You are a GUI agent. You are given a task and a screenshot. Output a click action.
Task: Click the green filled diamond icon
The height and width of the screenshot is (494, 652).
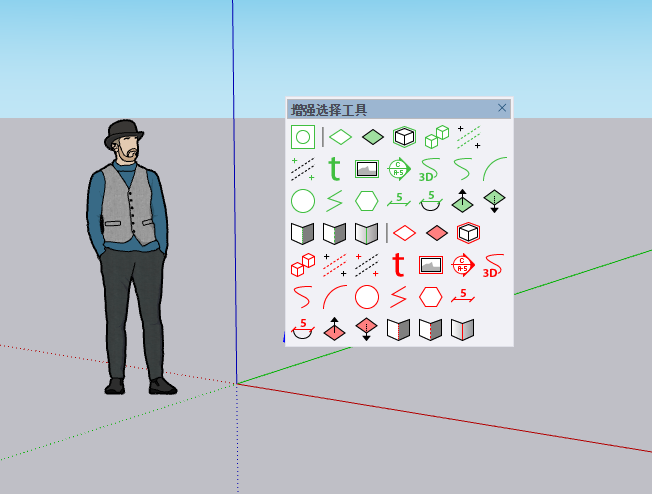[x=373, y=137]
